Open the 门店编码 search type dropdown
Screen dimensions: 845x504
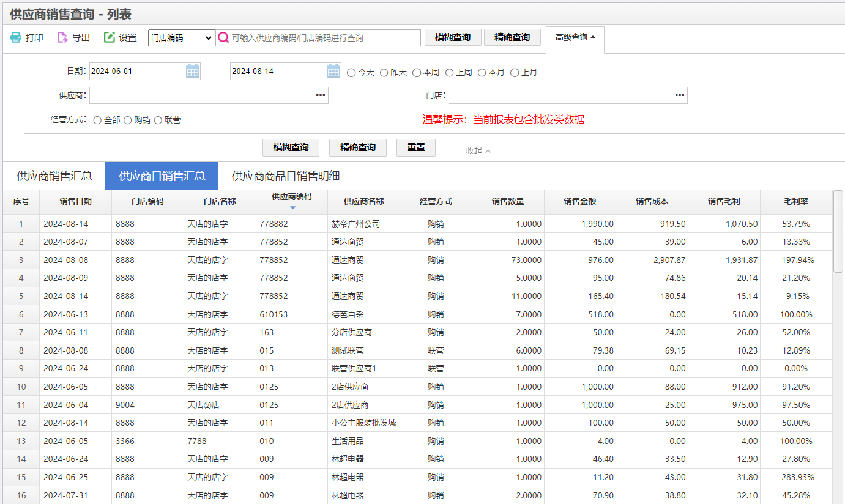181,38
